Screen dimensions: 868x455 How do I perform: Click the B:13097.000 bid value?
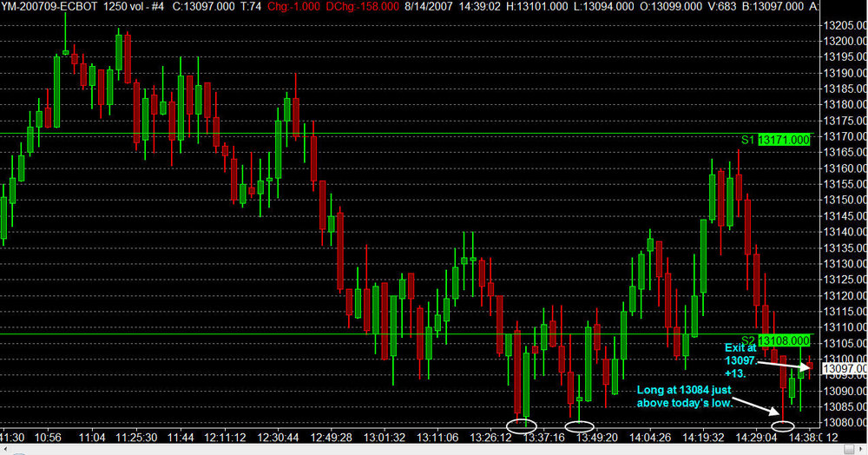tap(773, 7)
